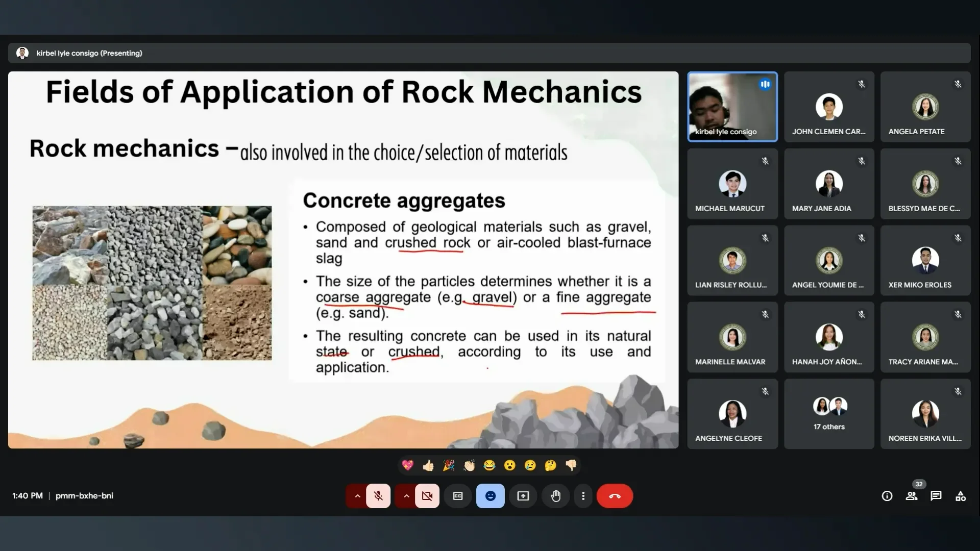Turn on your camera
Viewport: 980px width, 551px height.
coord(427,495)
